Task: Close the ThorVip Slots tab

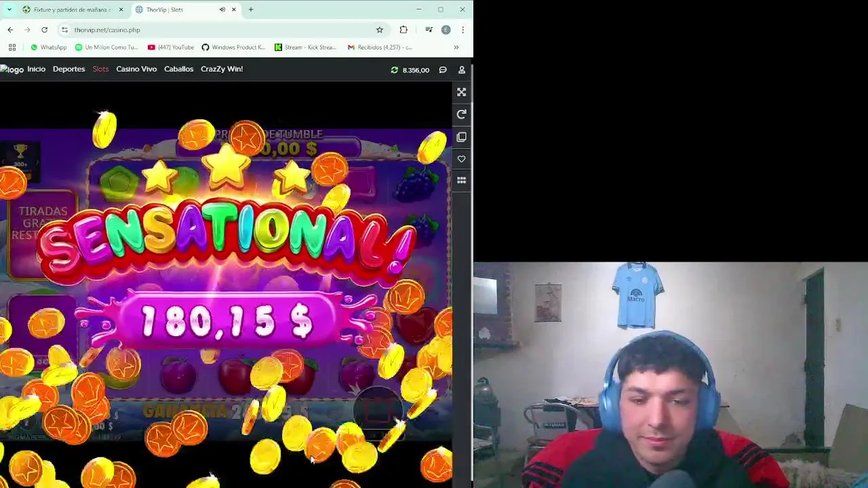Action: (x=234, y=9)
